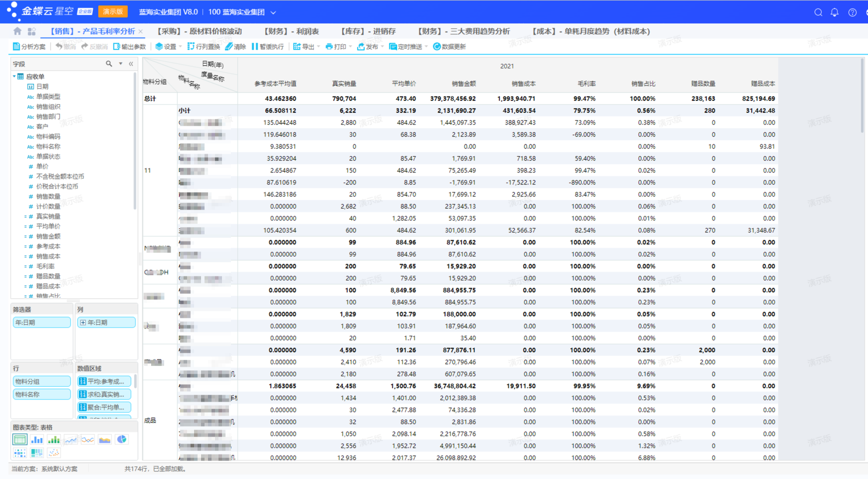Click the 行列置换 toolbar button
Image resolution: width=868 pixels, height=479 pixels.
coord(204,46)
